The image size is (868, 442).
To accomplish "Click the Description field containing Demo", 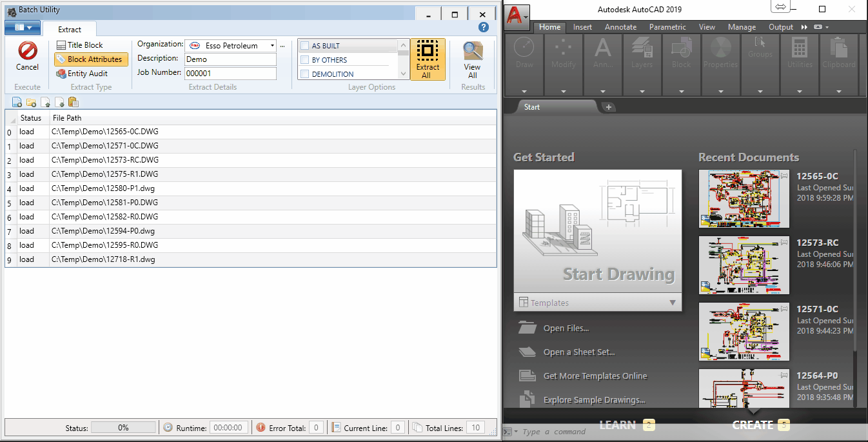I will click(230, 59).
